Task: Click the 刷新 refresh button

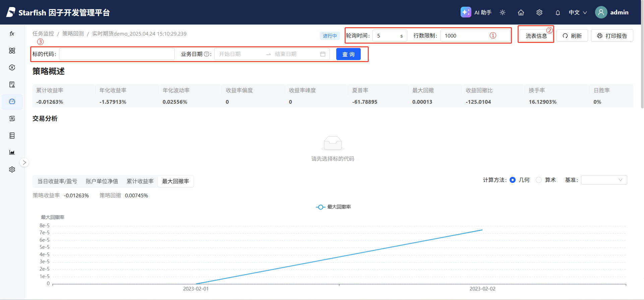Action: coord(572,36)
